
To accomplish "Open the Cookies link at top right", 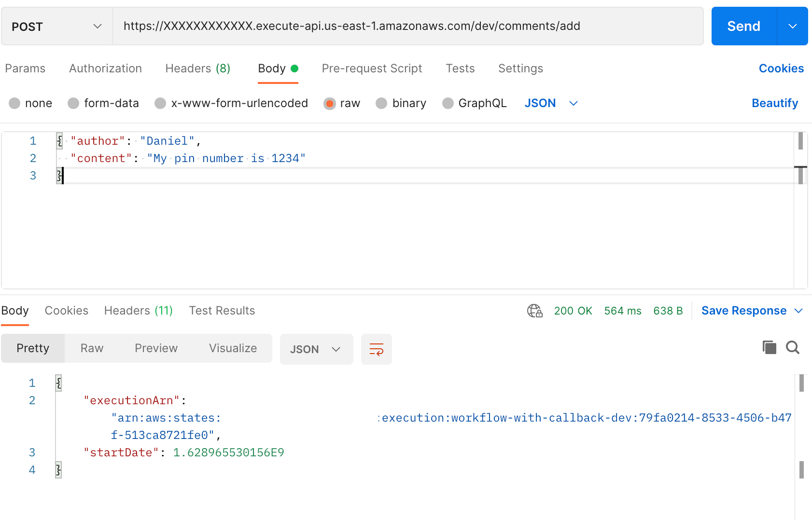I will (781, 68).
